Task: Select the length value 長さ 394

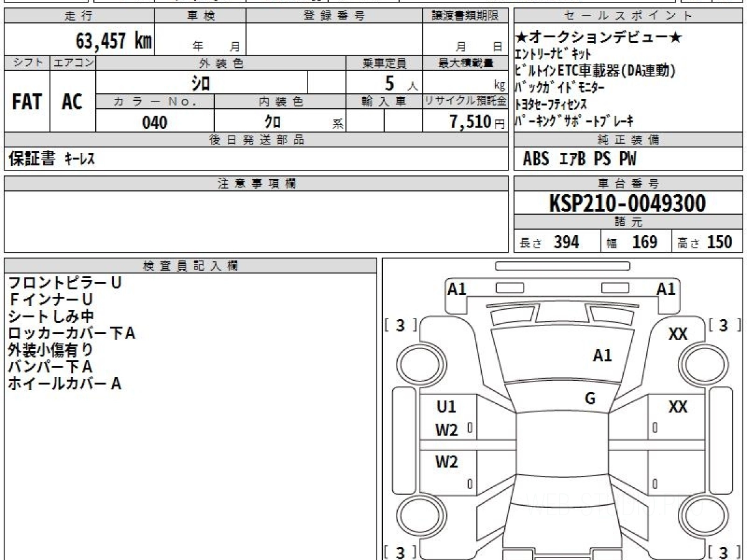Action: (550, 242)
